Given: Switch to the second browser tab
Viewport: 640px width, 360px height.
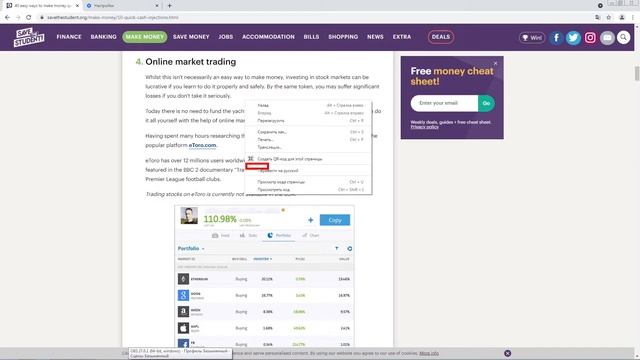Looking at the screenshot, I should click(122, 6).
